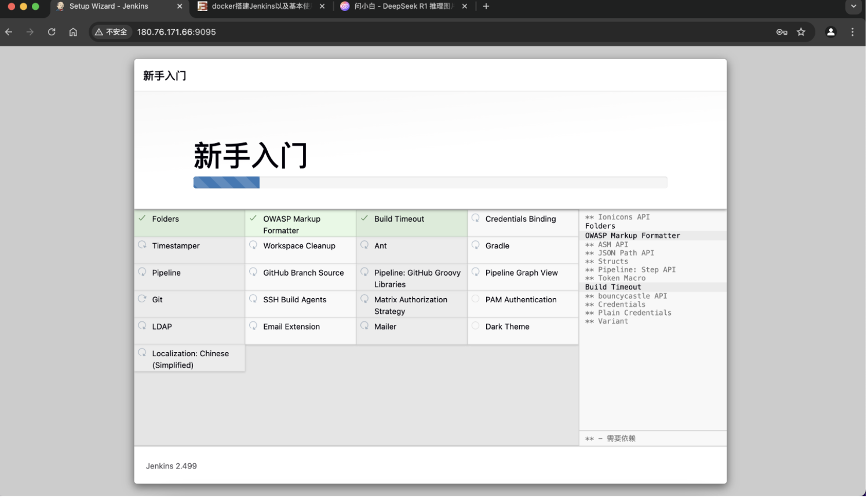Image resolution: width=868 pixels, height=498 pixels.
Task: Reload the page with the refresh icon
Action: 52,32
